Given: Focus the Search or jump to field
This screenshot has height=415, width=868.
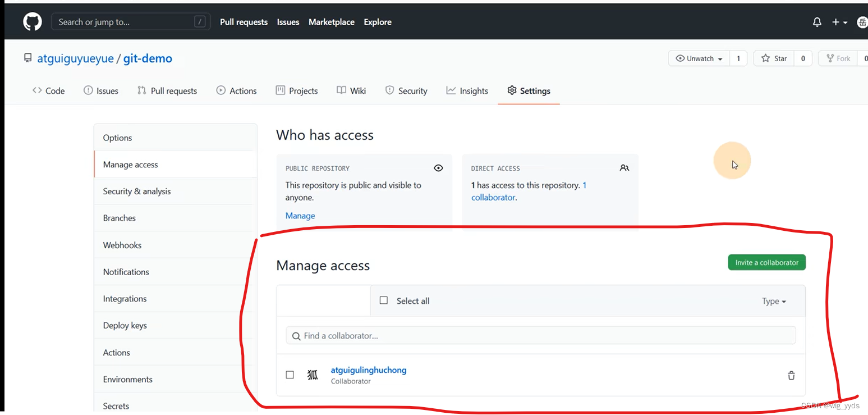Looking at the screenshot, I should tap(131, 22).
